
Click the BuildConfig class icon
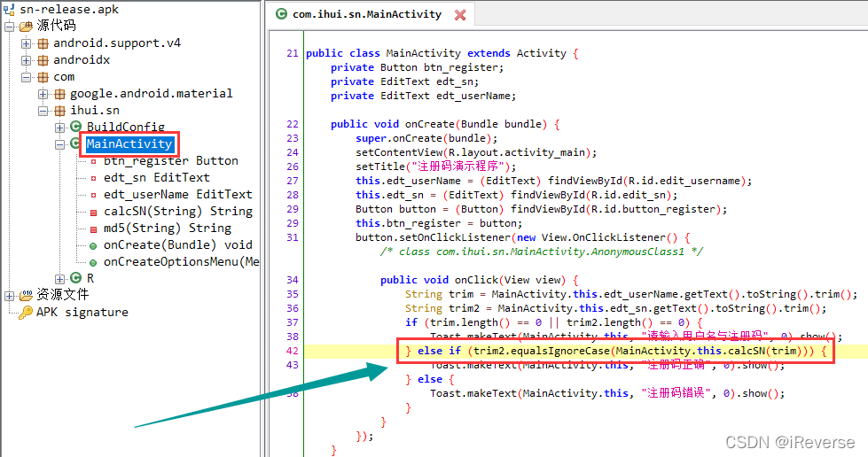[76, 127]
